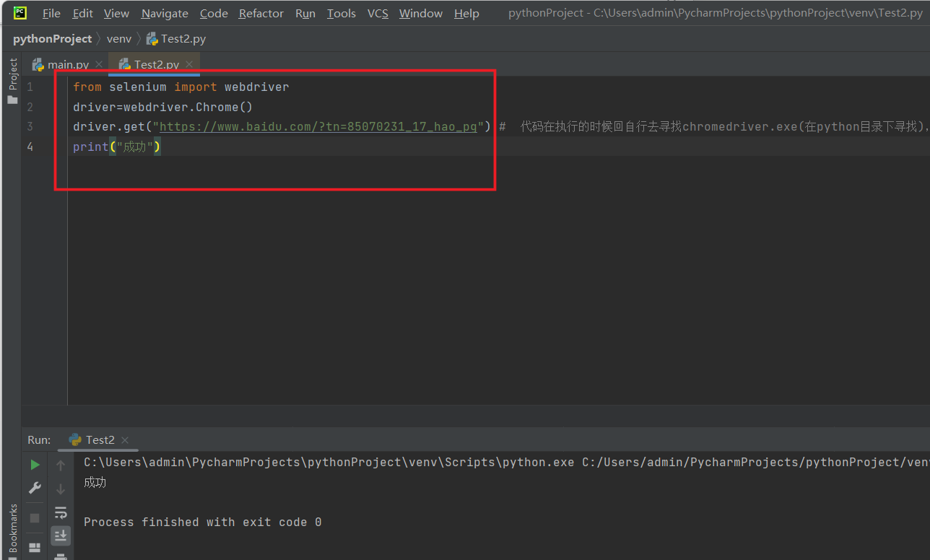This screenshot has height=560, width=930.
Task: Open the Window menu
Action: tap(421, 13)
